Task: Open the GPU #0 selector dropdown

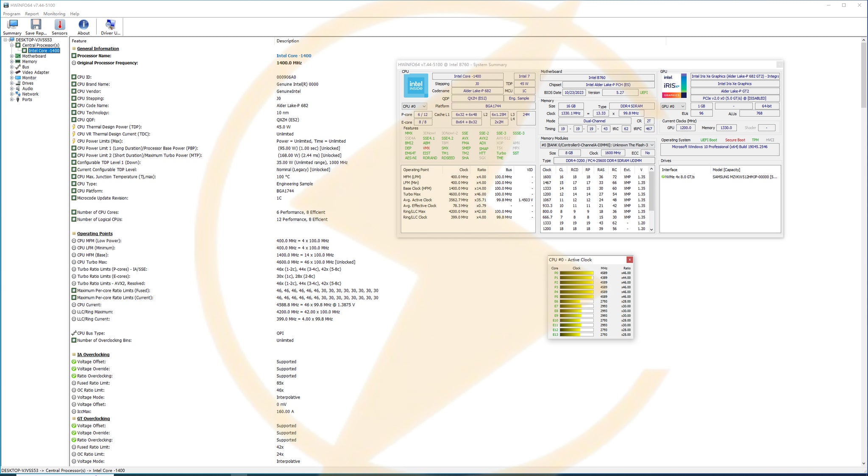Action: point(673,106)
